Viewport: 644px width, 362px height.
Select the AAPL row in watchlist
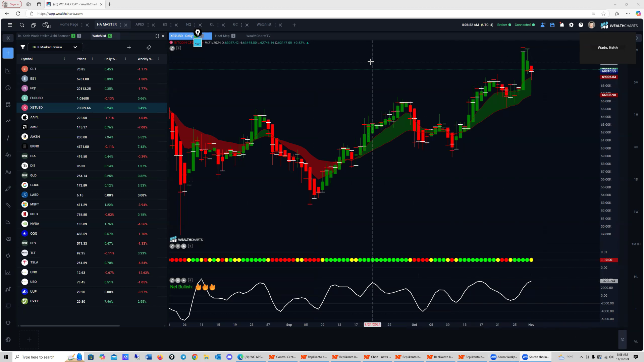(92, 117)
